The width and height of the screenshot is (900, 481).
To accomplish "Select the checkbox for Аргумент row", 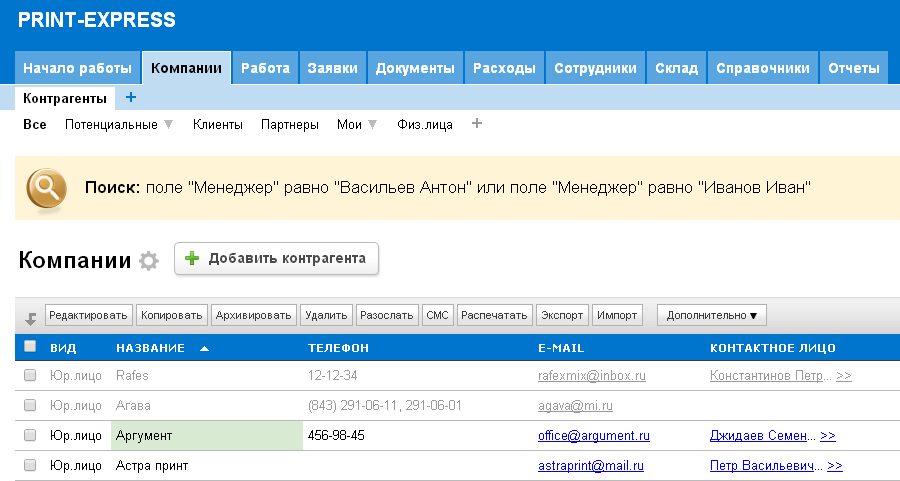I will (x=30, y=436).
